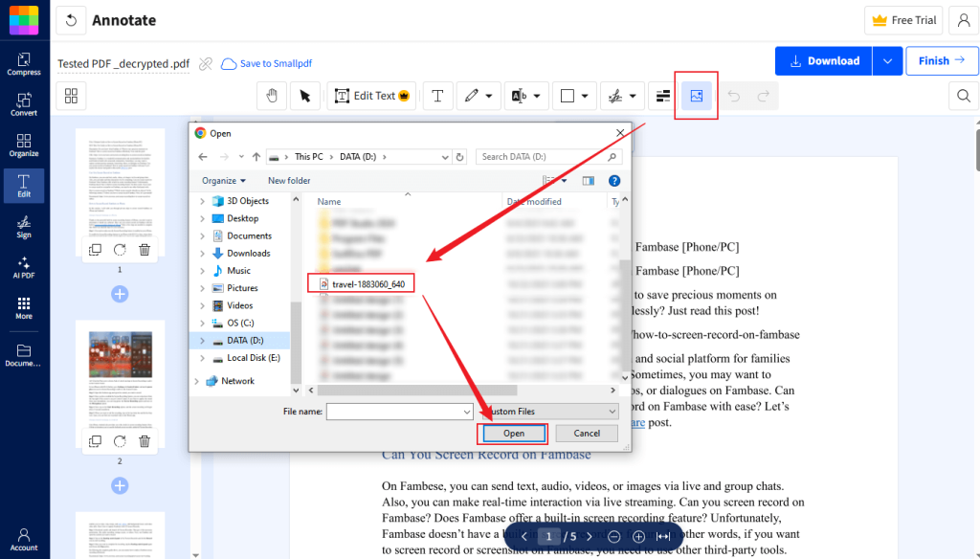Delete page 2 with its trash icon
Screen dimensions: 980x559
point(145,440)
